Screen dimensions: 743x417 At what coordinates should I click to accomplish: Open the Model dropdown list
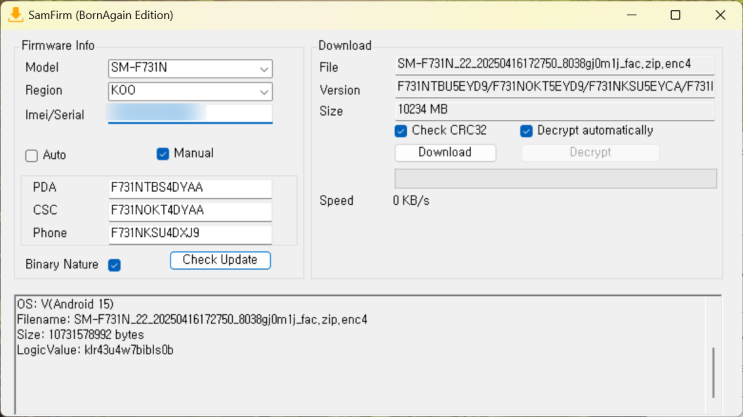[264, 69]
